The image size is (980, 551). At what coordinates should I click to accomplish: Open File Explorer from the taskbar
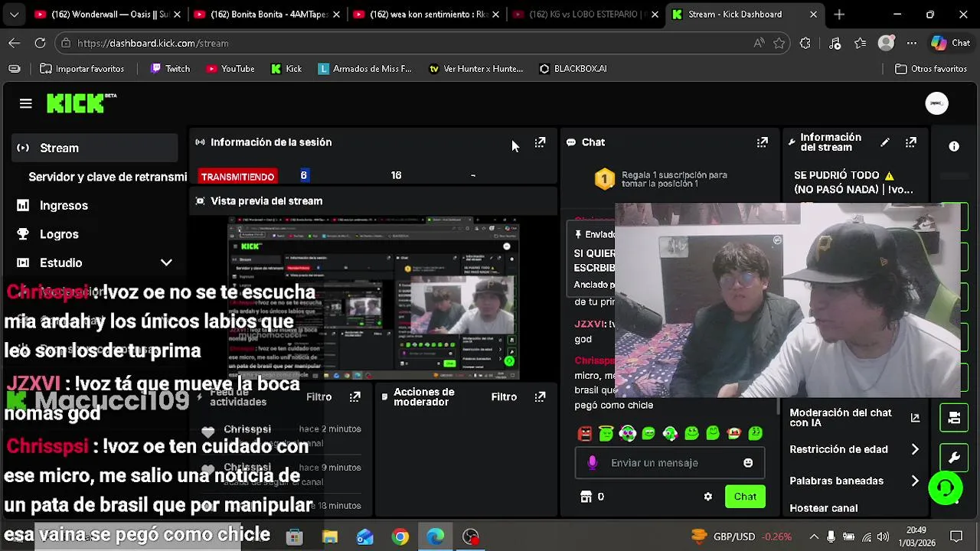pyautogui.click(x=330, y=536)
